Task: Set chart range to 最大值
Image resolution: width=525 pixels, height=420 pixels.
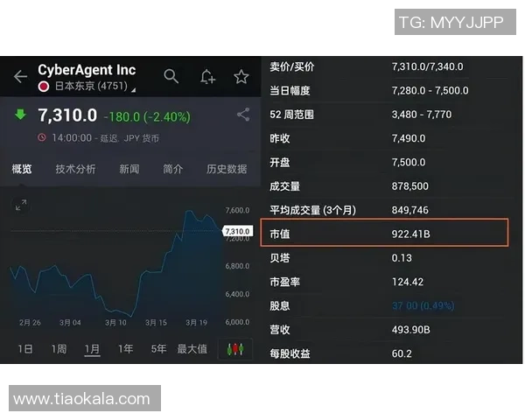Action: pyautogui.click(x=192, y=349)
